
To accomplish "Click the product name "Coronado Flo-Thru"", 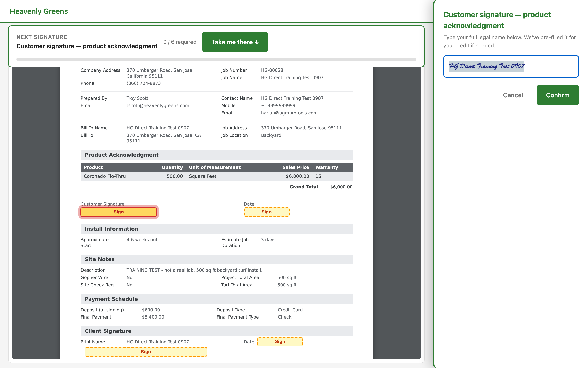I will 105,176.
